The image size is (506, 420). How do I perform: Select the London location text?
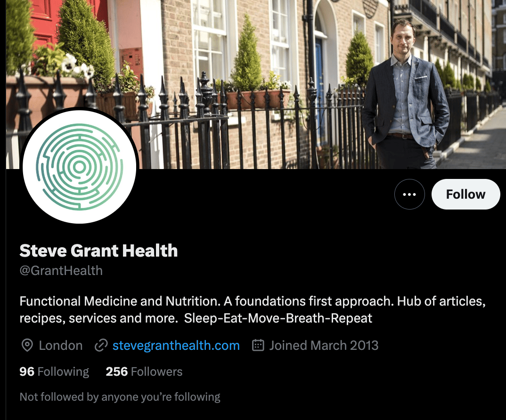61,346
